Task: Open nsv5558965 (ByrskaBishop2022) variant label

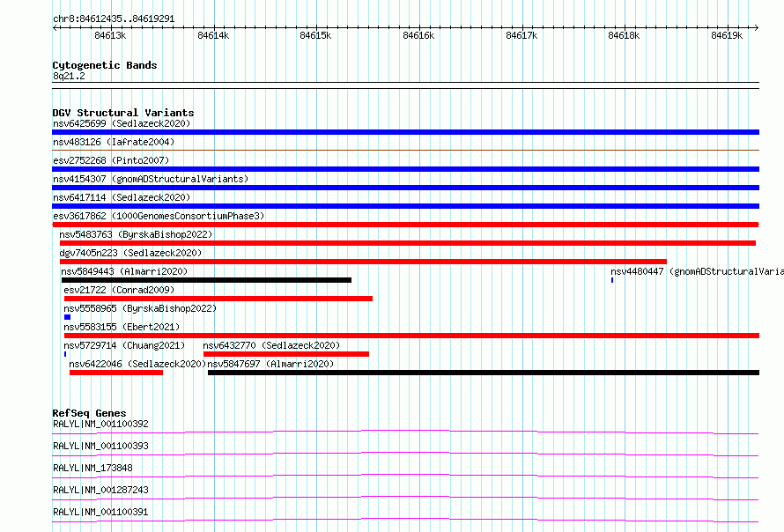Action: (140, 308)
